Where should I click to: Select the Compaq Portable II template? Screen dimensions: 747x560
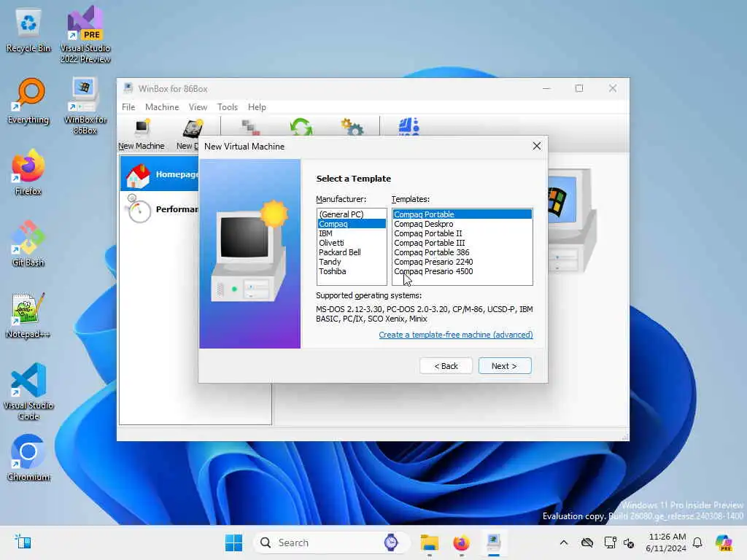[462, 233]
